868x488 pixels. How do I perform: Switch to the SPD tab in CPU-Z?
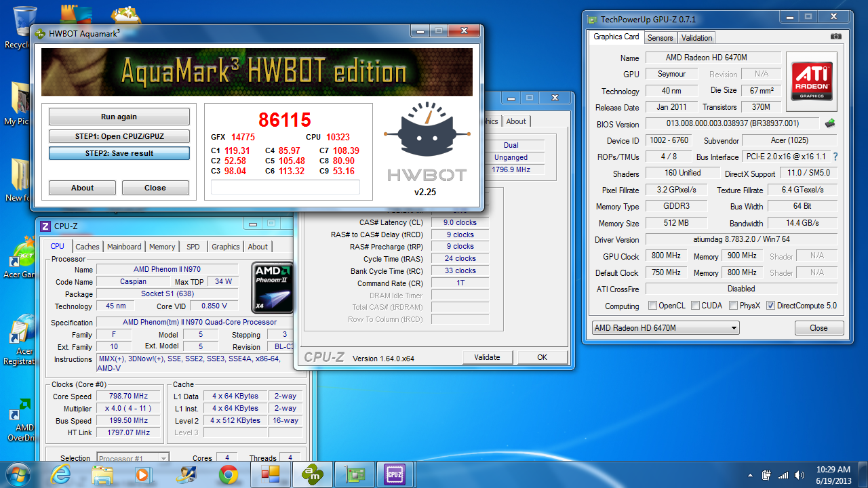pyautogui.click(x=193, y=247)
